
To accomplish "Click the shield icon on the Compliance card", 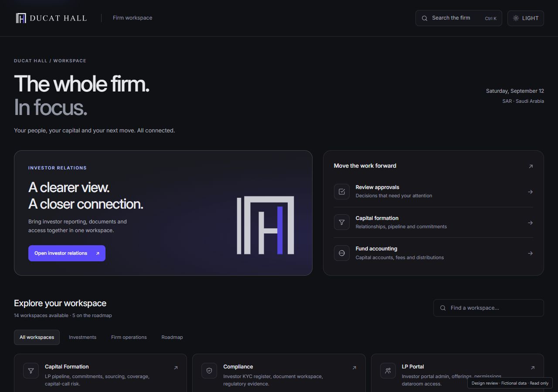I will tap(209, 371).
